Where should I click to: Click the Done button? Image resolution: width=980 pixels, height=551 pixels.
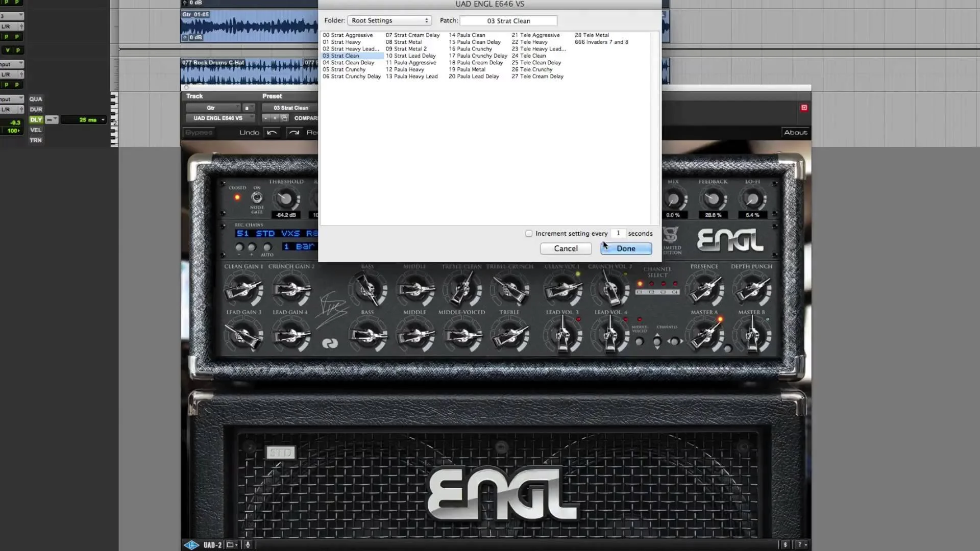point(626,248)
